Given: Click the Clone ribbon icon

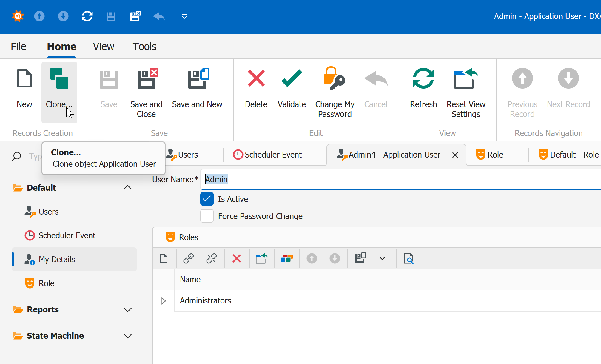Looking at the screenshot, I should coord(59,78).
